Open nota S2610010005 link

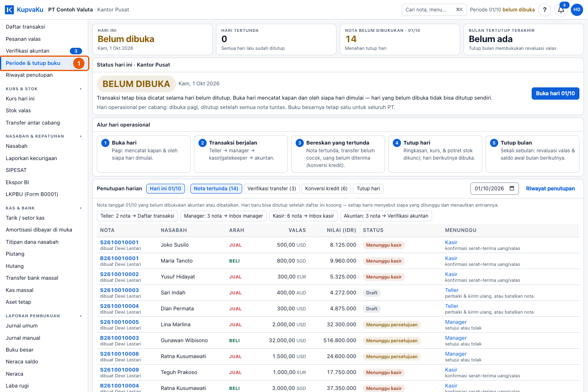[119, 322]
